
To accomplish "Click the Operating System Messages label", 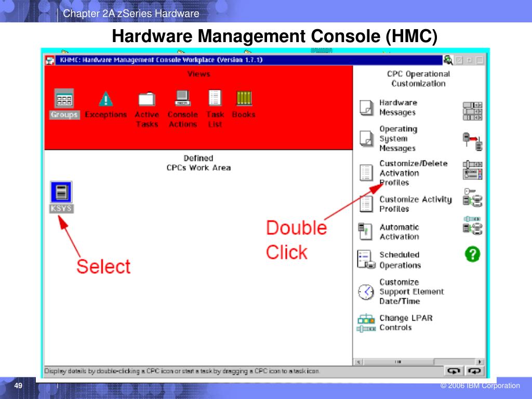I will tap(398, 138).
